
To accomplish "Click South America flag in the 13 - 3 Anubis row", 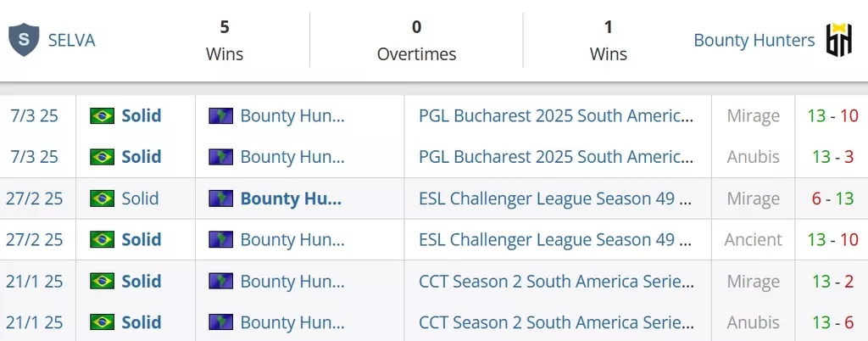I will 220,157.
